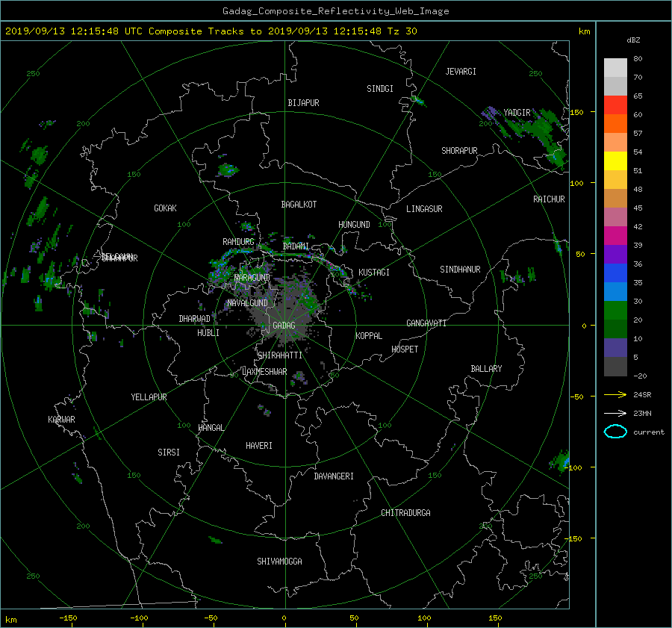Image resolution: width=672 pixels, height=628 pixels.
Task: Click the SHIRAHATTI city label
Action: pos(280,355)
